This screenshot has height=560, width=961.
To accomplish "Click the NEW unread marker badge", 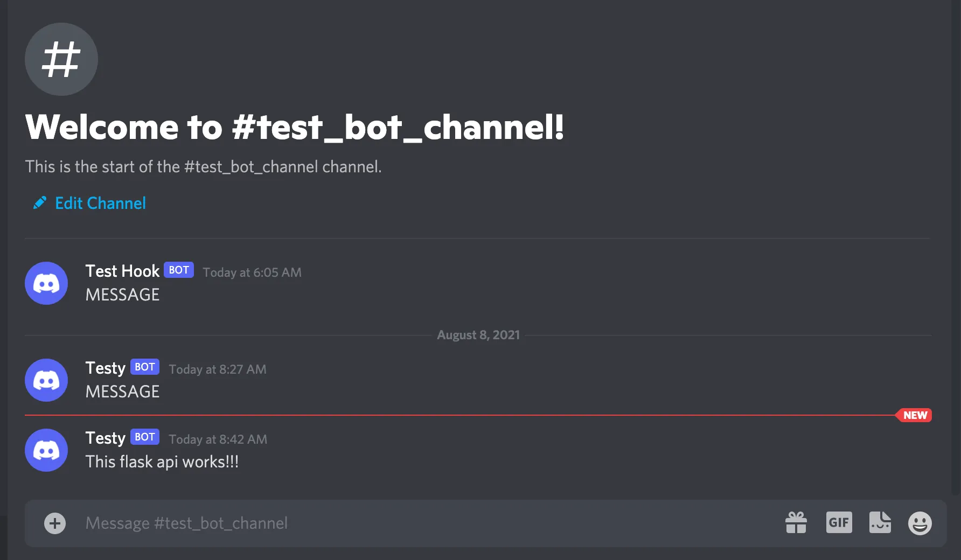I will (914, 415).
